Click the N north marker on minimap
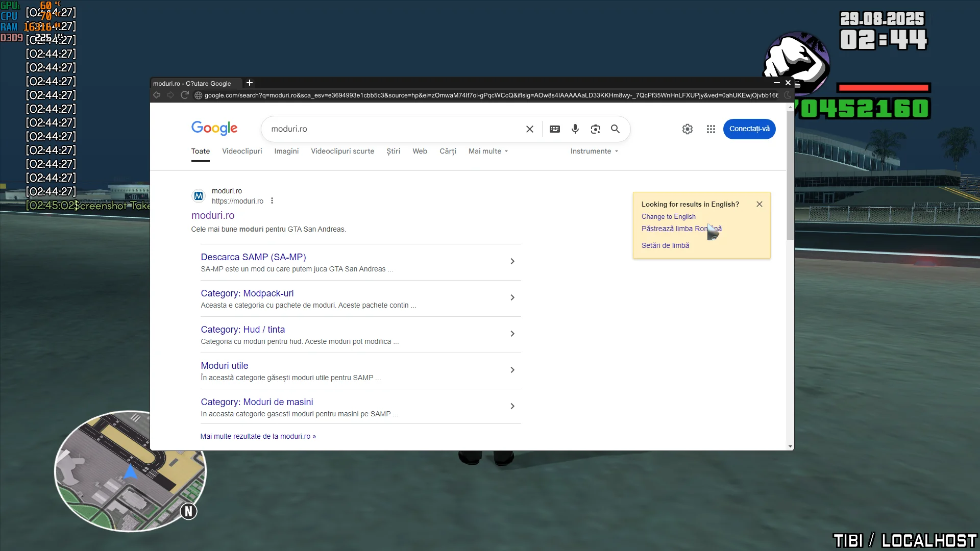Viewport: 980px width, 551px height. (188, 511)
